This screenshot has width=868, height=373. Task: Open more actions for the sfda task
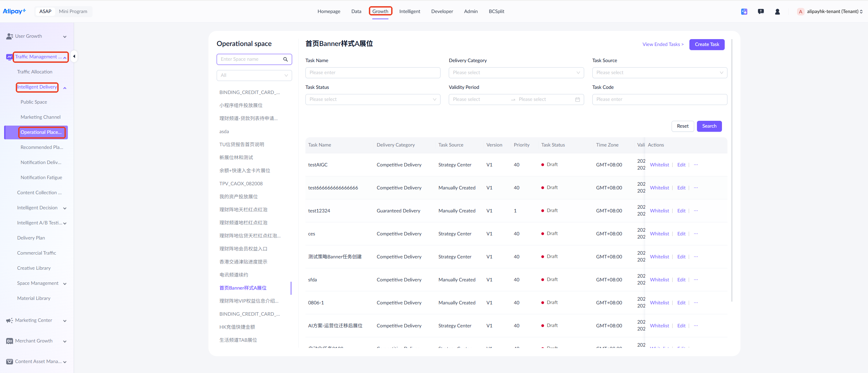696,280
